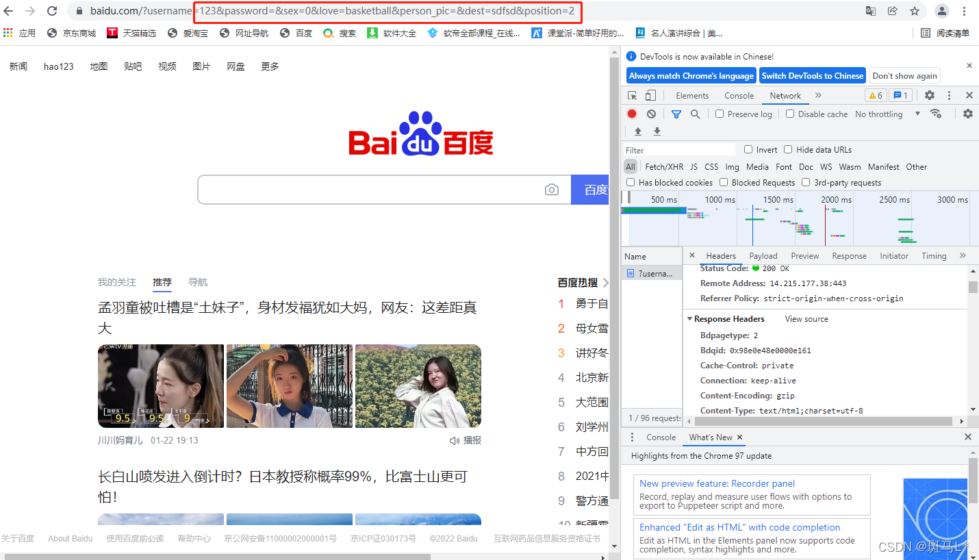Bookmark this page with the star icon
The image size is (979, 560).
pos(915,11)
